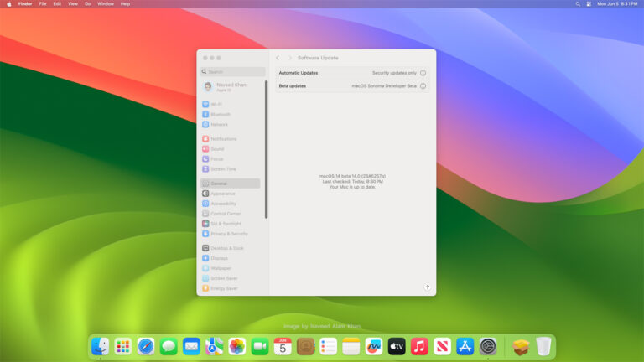Launch Safari from the Dock
Viewport: 644px width, 362px height.
pos(146,346)
